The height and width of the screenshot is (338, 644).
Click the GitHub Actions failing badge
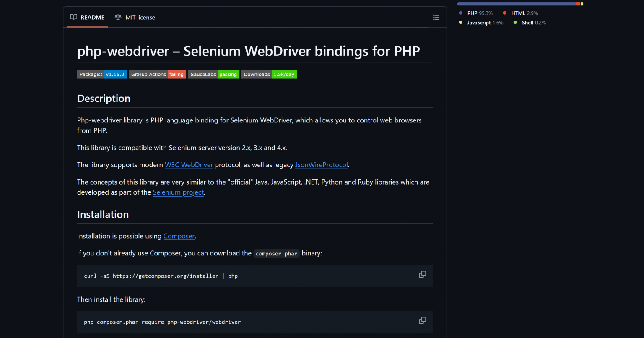(157, 74)
